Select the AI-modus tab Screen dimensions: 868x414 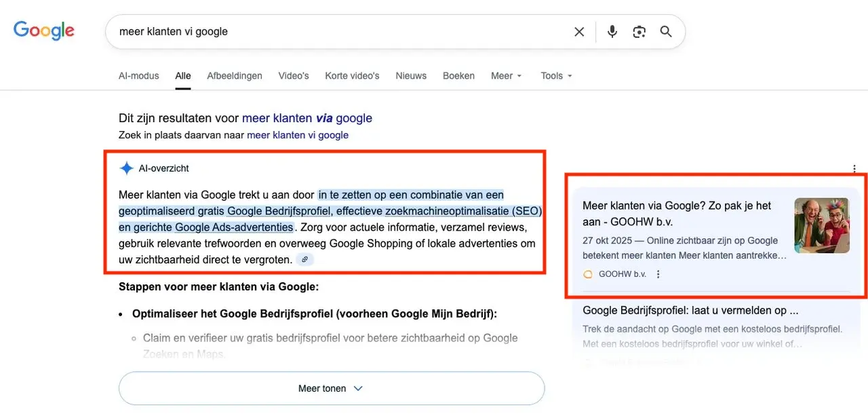(x=138, y=75)
